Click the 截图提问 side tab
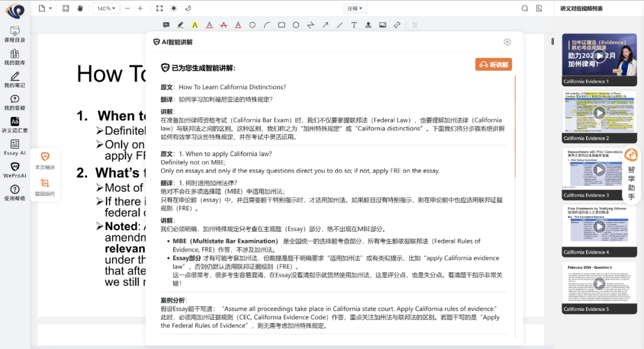 (x=45, y=186)
